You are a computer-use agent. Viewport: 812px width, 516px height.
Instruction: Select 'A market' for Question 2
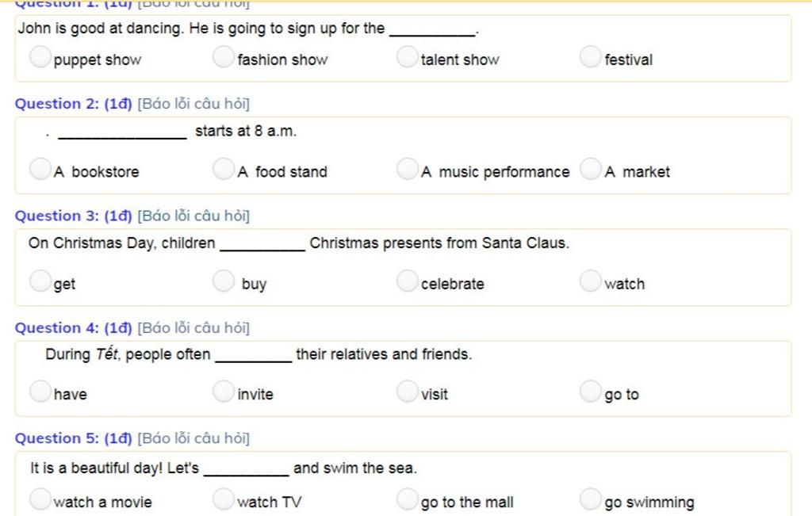coord(590,169)
